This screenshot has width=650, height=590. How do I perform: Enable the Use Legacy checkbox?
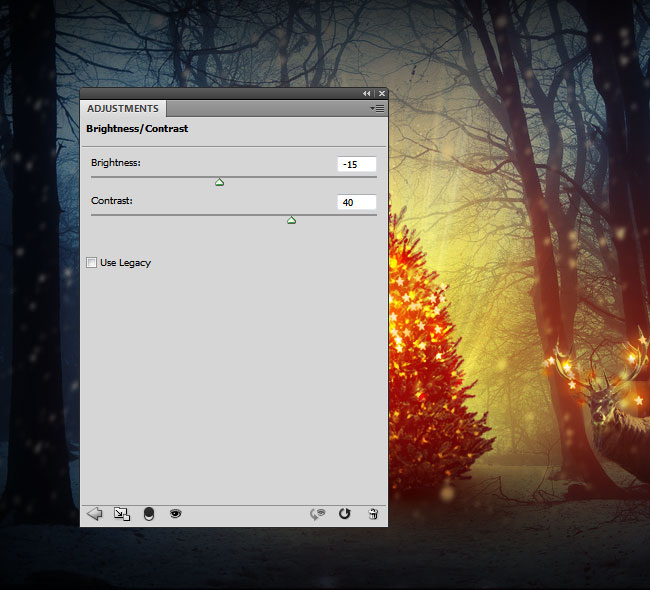click(x=92, y=263)
